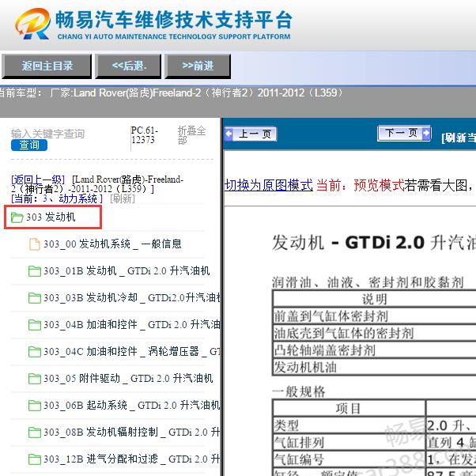
Task: Click 返回主目录 button
Action: pyautogui.click(x=47, y=66)
